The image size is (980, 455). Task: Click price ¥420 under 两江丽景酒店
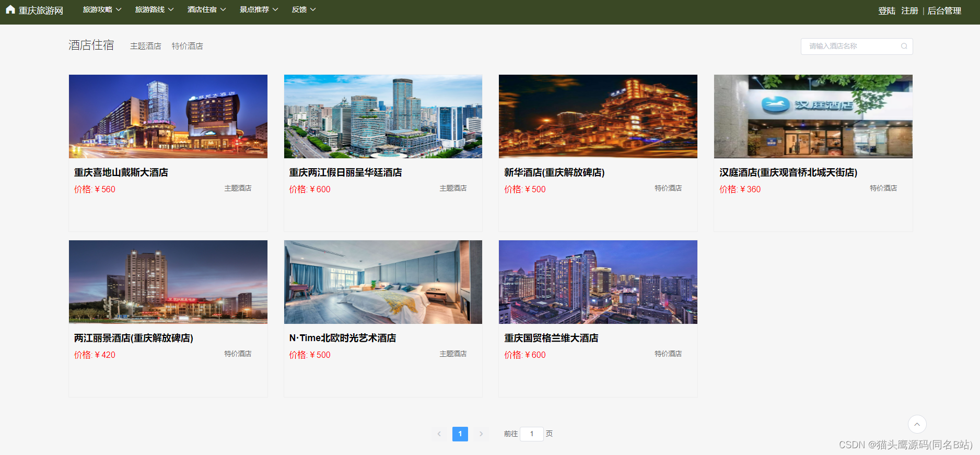coord(95,355)
